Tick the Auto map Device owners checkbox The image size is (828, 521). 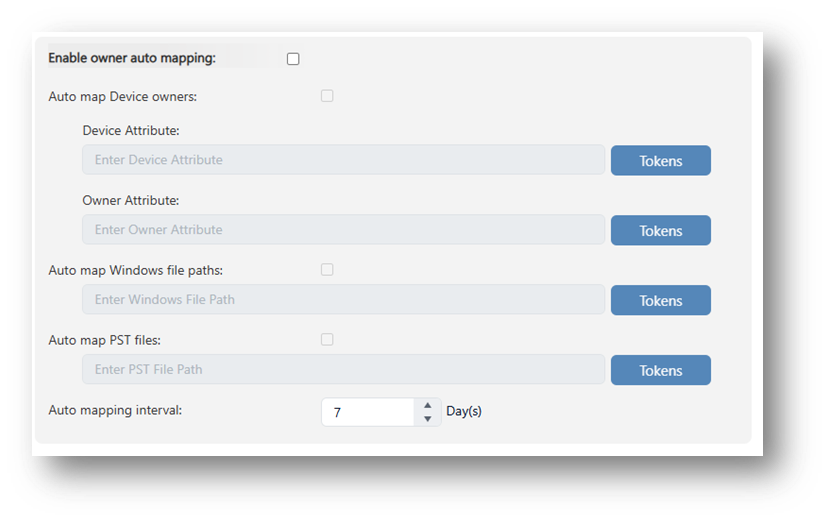(327, 96)
